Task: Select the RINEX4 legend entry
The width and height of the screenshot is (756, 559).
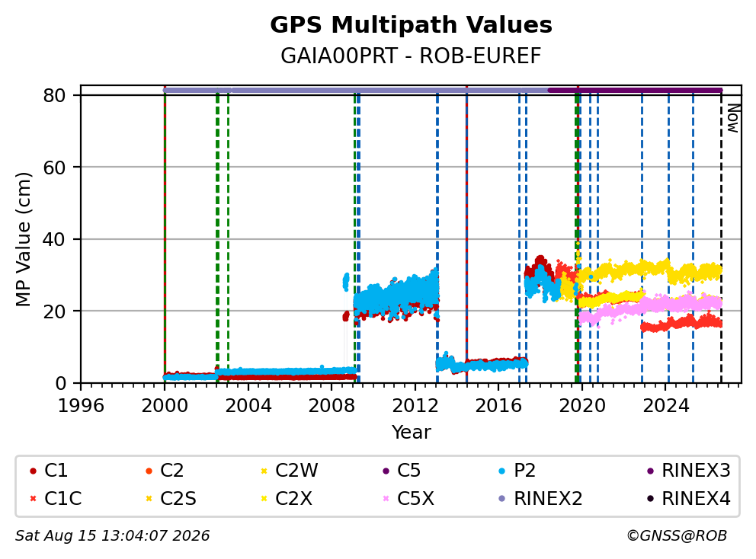Action: [688, 498]
